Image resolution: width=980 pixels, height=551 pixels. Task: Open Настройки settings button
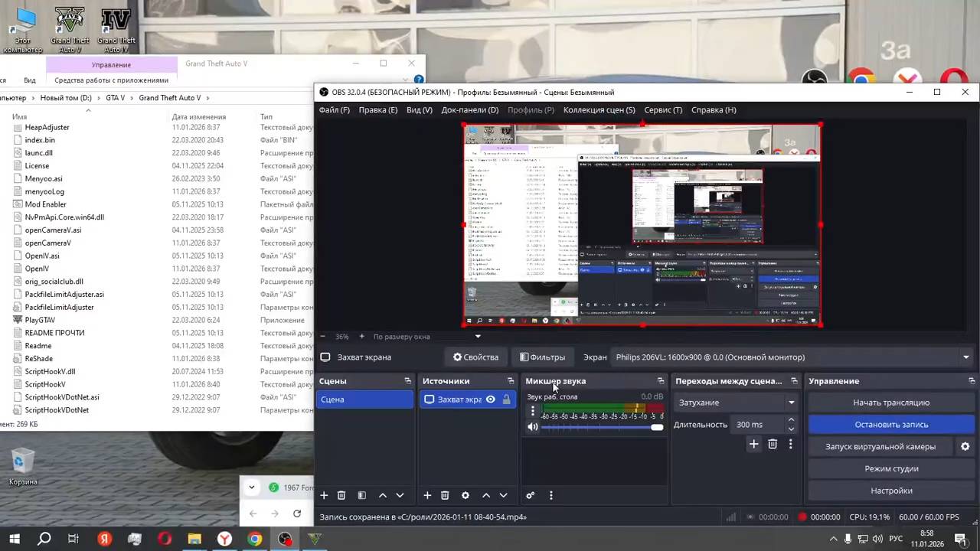pos(891,491)
